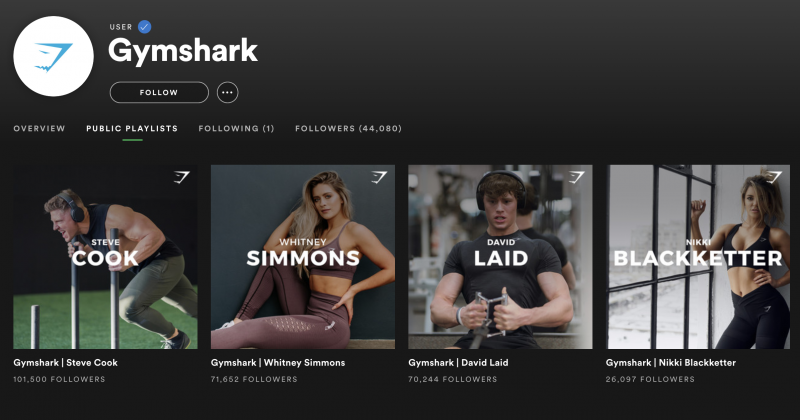800x420 pixels.
Task: Open the three-dots more options menu
Action: click(x=228, y=92)
